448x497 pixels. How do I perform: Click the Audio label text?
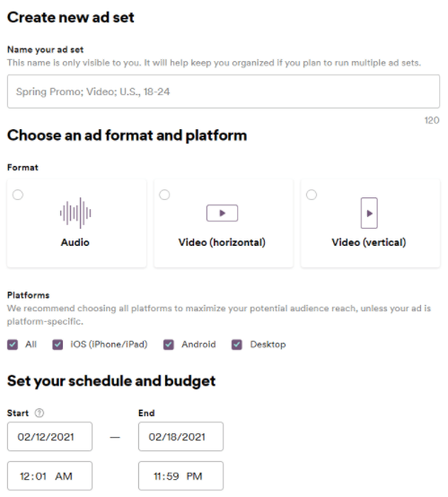[x=75, y=242]
